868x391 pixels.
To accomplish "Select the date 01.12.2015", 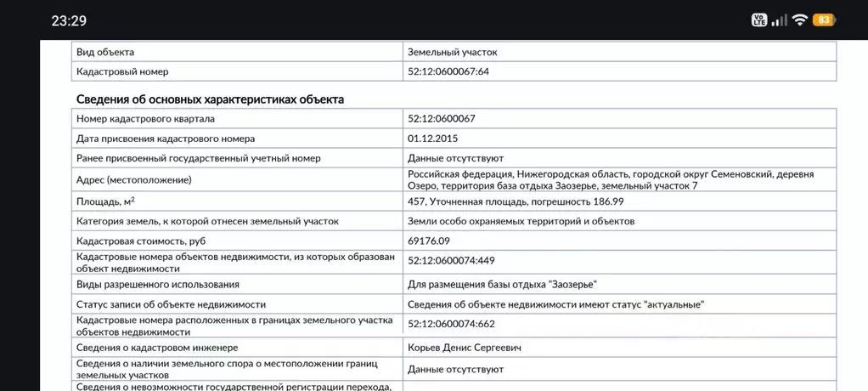I will [x=433, y=139].
